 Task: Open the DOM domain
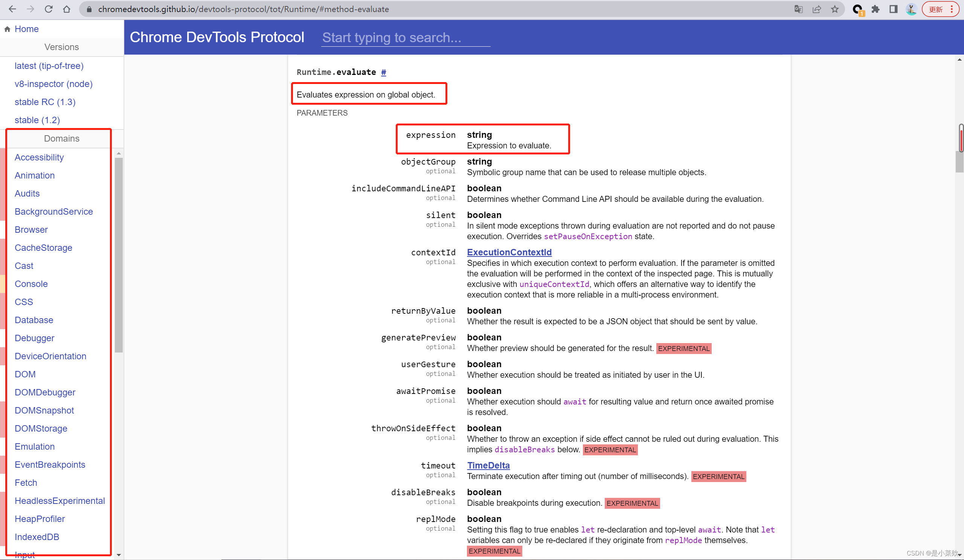coord(25,374)
